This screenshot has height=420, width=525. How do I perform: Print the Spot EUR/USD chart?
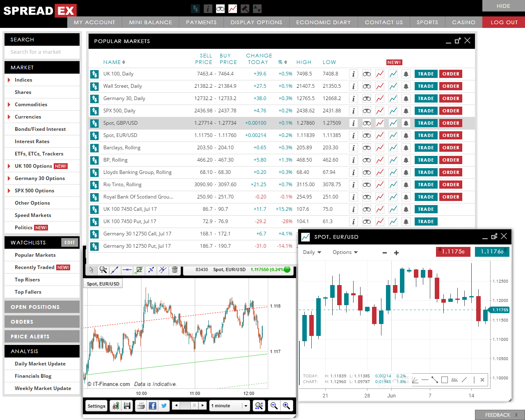(x=141, y=406)
